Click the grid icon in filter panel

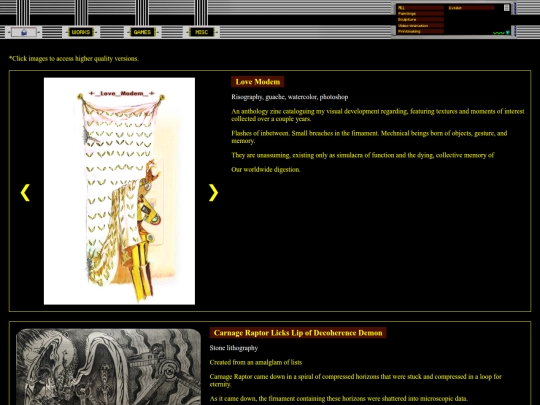(x=506, y=8)
